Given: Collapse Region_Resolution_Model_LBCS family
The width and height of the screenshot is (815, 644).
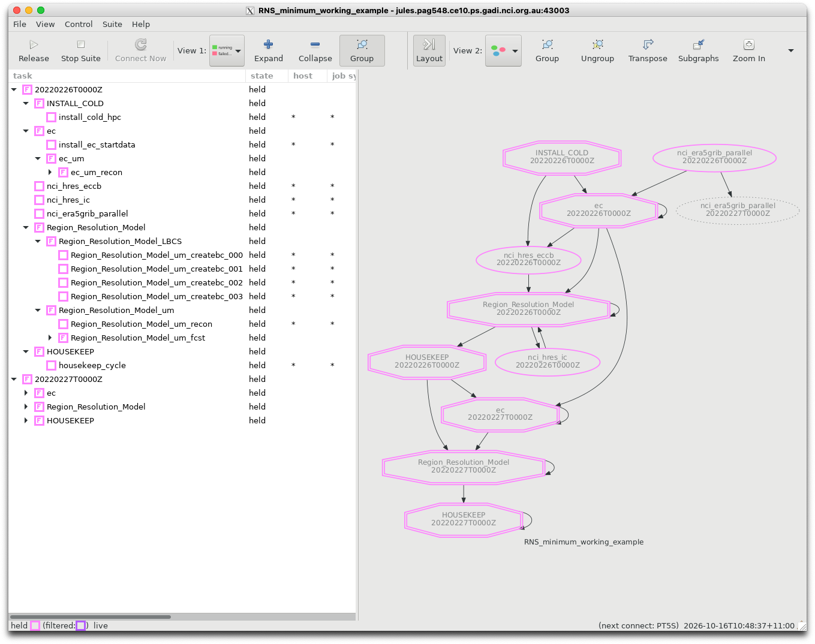Looking at the screenshot, I should (38, 242).
